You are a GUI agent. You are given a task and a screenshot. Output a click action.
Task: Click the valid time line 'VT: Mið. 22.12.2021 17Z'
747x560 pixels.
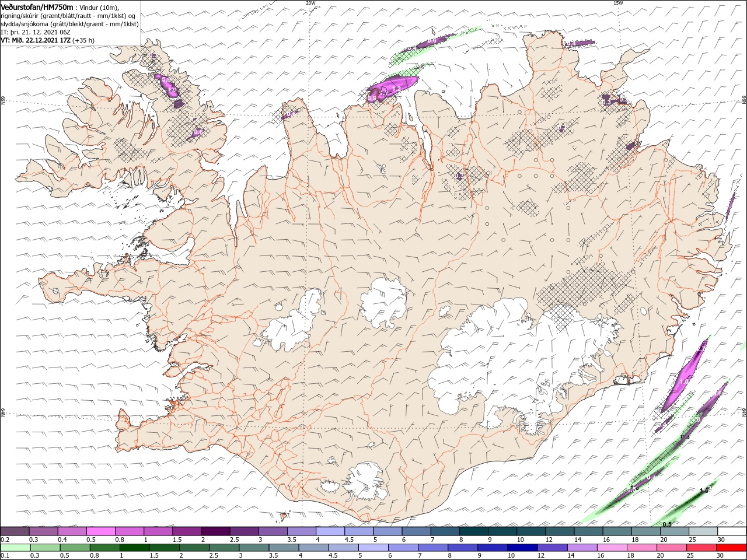pyautogui.click(x=36, y=40)
